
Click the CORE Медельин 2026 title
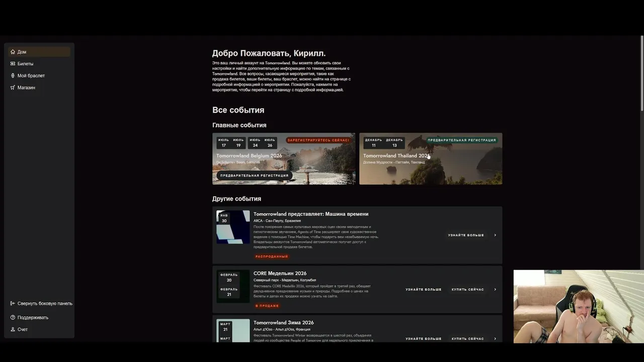click(280, 274)
